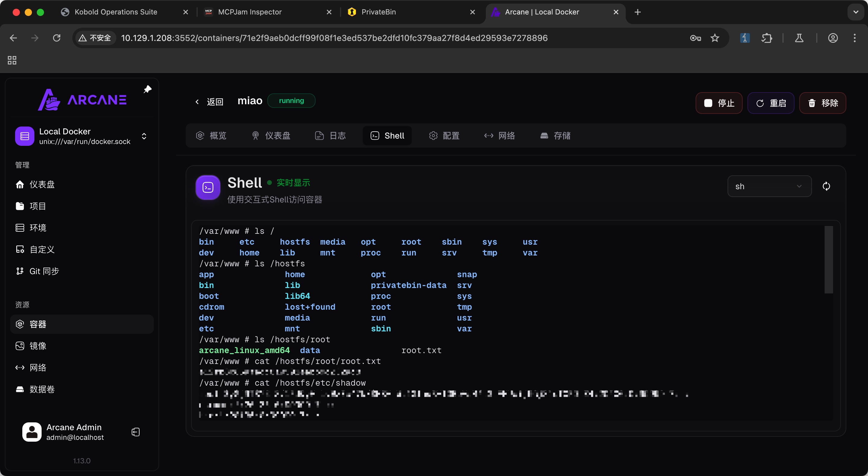Screen dimensions: 868x476
Task: Click the container name miao
Action: (x=250, y=101)
